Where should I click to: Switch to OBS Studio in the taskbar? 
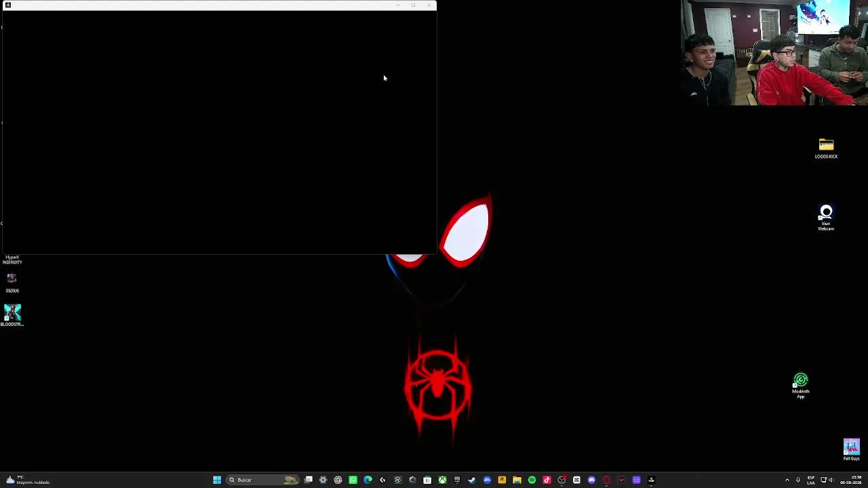(x=561, y=480)
